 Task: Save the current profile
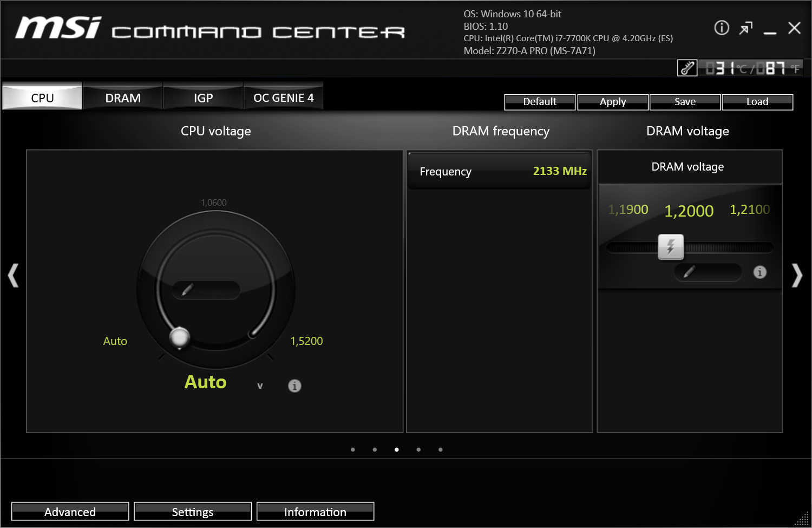click(685, 102)
